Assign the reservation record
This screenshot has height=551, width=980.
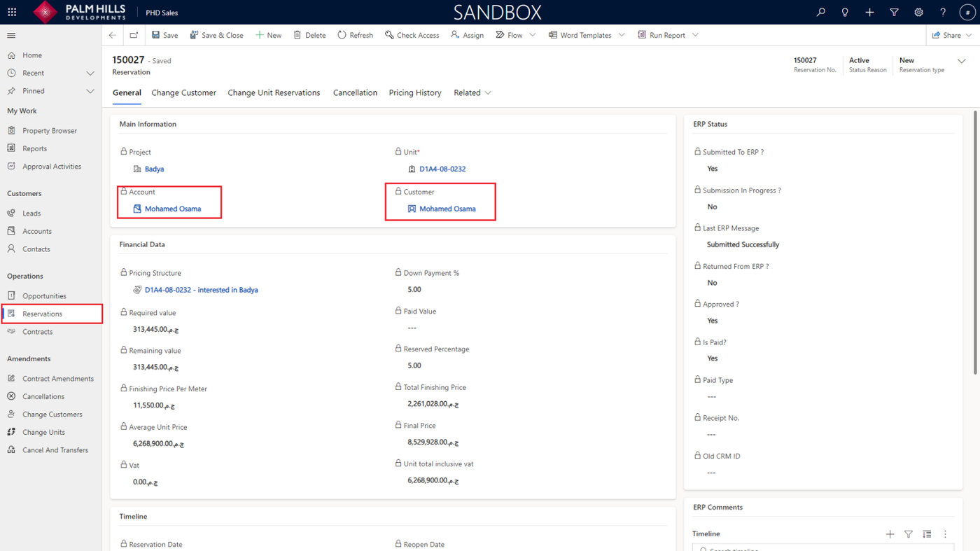[x=467, y=35]
